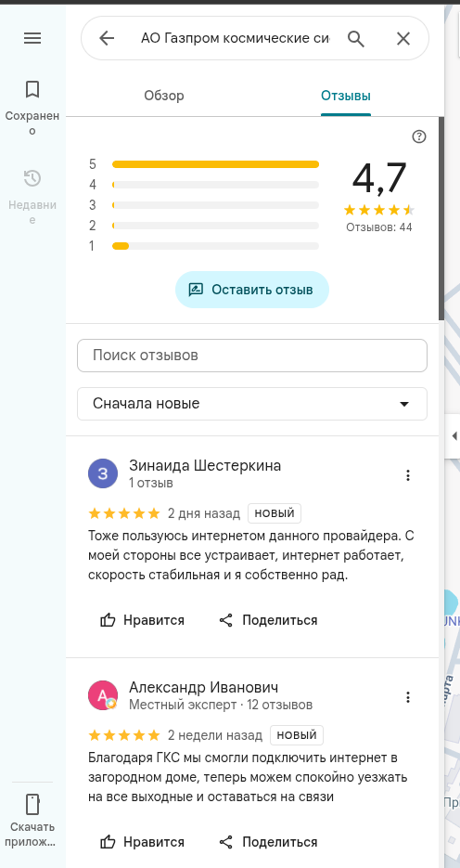
Task: Open the hamburger main menu
Action: click(x=32, y=38)
